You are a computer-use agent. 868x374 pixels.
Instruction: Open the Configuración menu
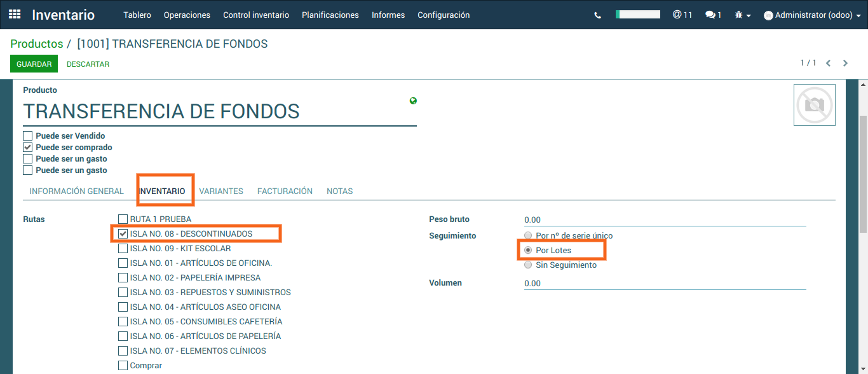tap(444, 15)
